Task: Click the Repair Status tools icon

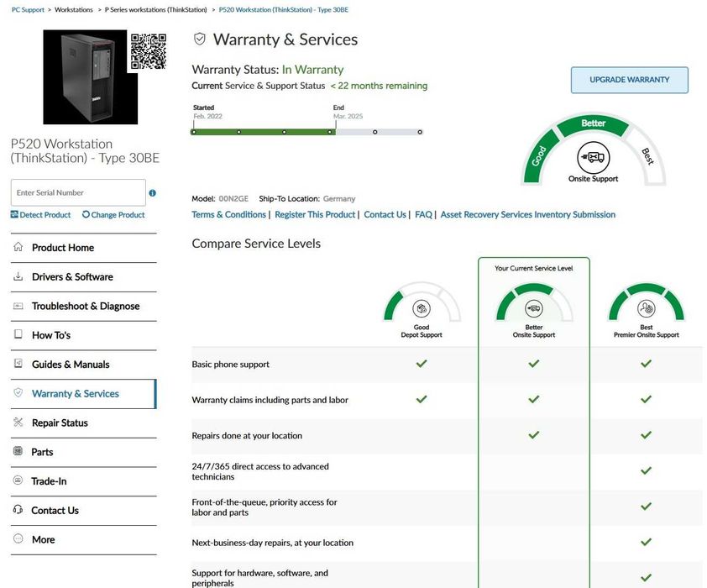Action: [x=18, y=422]
